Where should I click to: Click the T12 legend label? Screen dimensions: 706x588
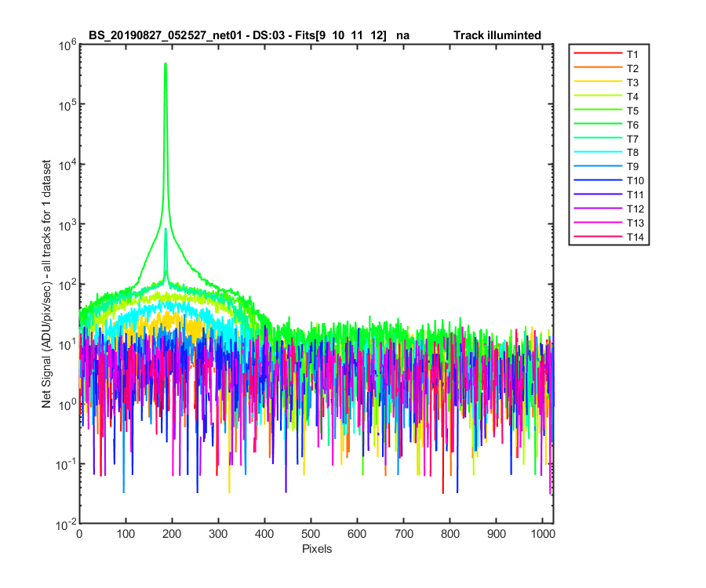coord(635,209)
